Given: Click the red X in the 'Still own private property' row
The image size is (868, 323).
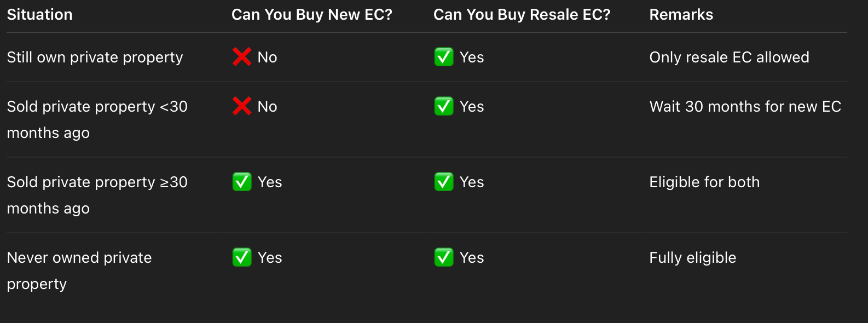Looking at the screenshot, I should pos(241,57).
